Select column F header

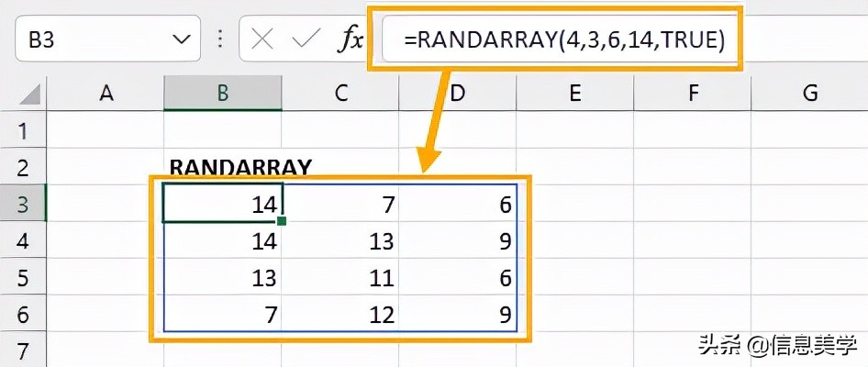(x=692, y=93)
